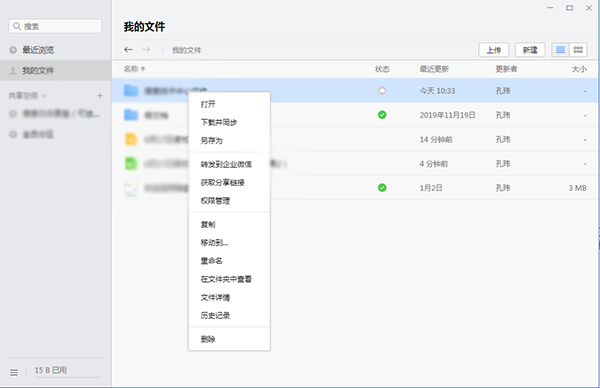Image resolution: width=600 pixels, height=388 pixels.
Task: Click the yellow document icon of the 14 分钟前 row
Action: 131,139
